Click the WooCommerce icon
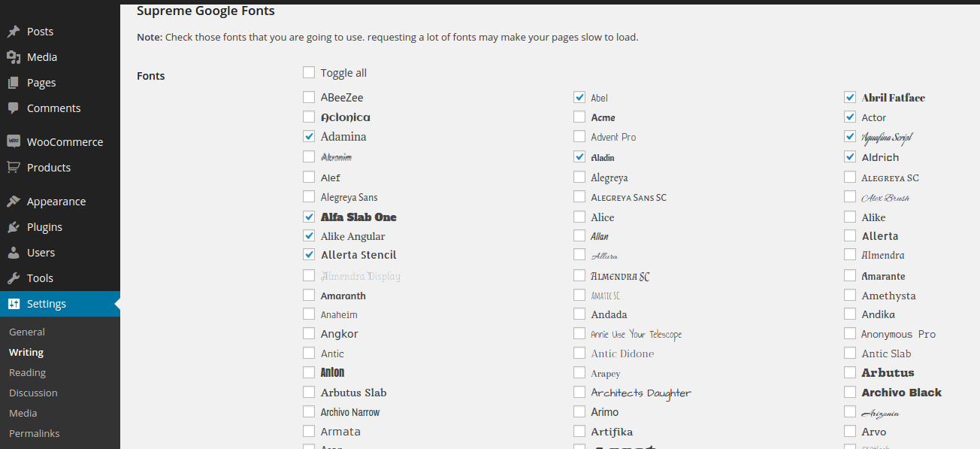This screenshot has width=980, height=449. pos(14,141)
